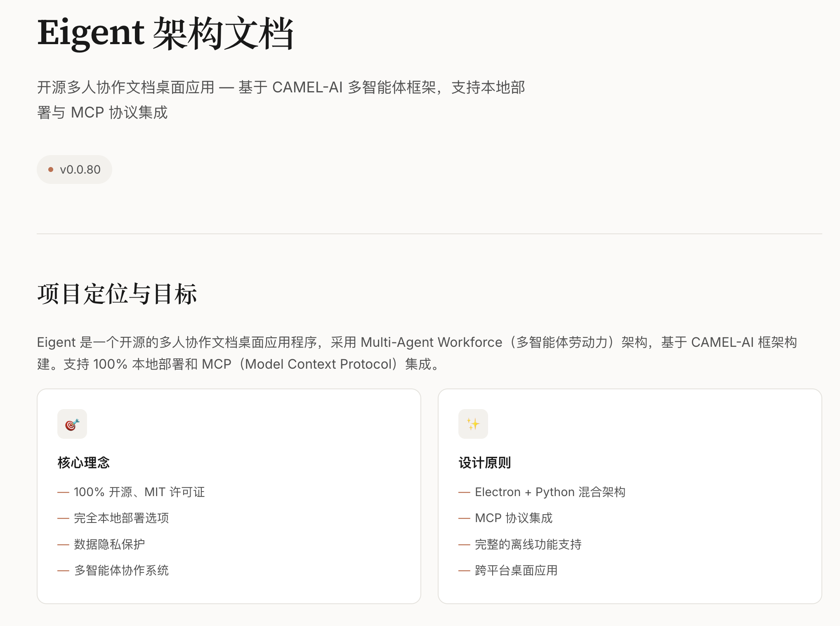Click the 核心理念 card heading
The height and width of the screenshot is (626, 840).
pyautogui.click(x=84, y=463)
